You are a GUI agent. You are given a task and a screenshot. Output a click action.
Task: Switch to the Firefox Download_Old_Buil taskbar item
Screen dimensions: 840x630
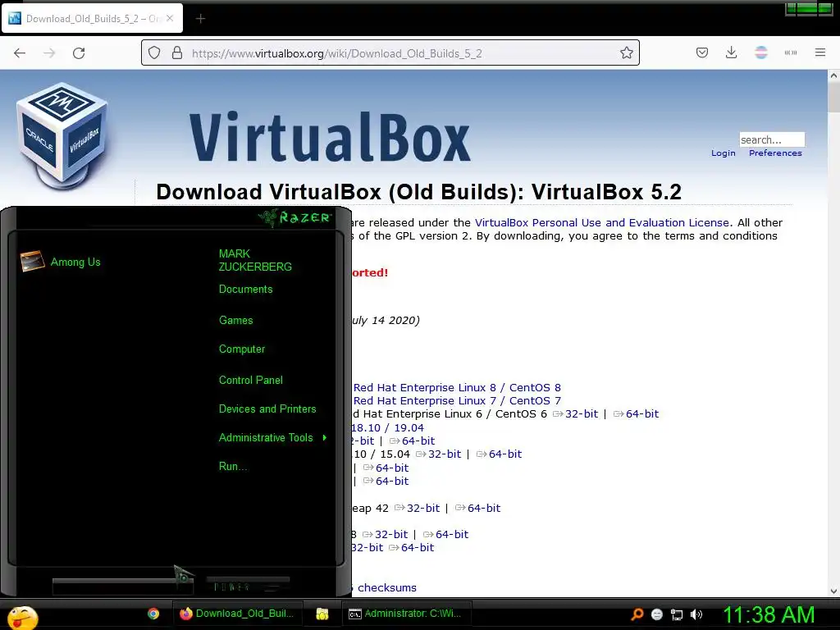(x=237, y=614)
